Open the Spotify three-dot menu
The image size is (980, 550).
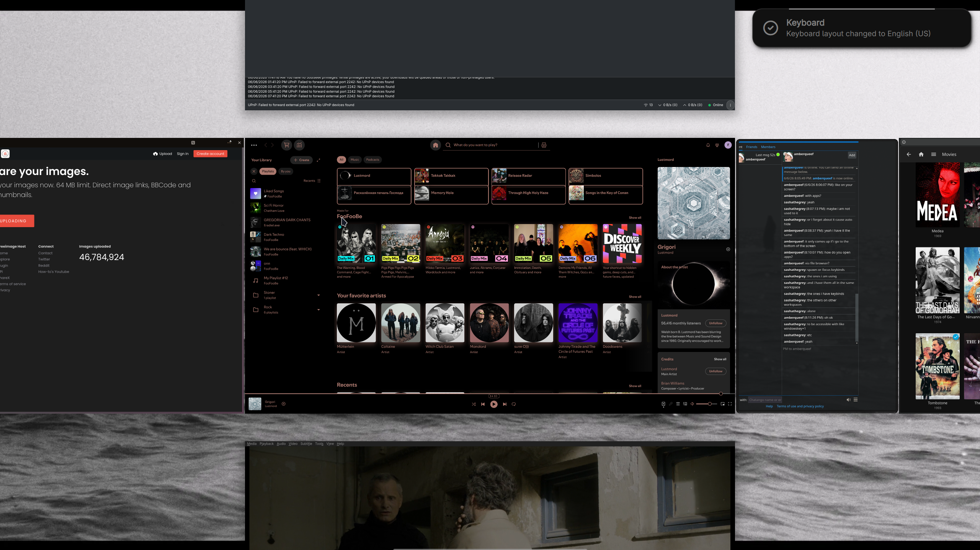tap(254, 145)
